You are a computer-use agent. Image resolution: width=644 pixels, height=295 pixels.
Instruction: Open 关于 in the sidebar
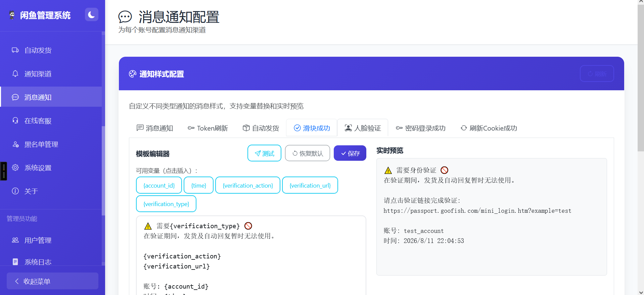pyautogui.click(x=51, y=191)
